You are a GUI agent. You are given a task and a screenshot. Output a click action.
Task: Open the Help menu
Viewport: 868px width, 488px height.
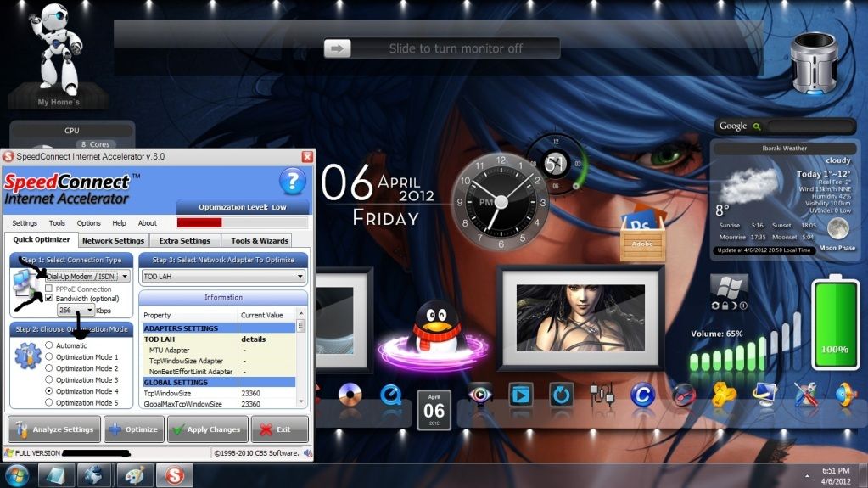click(119, 222)
